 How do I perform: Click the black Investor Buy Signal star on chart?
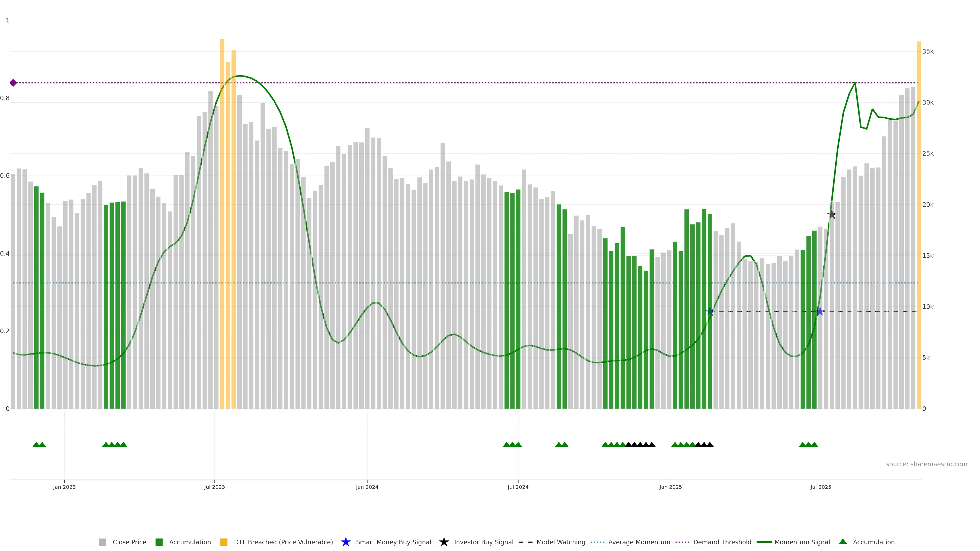click(x=832, y=214)
